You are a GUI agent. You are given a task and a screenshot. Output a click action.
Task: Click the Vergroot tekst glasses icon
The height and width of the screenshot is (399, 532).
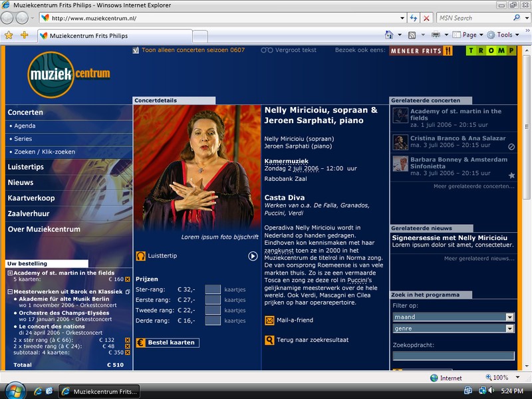[267, 50]
